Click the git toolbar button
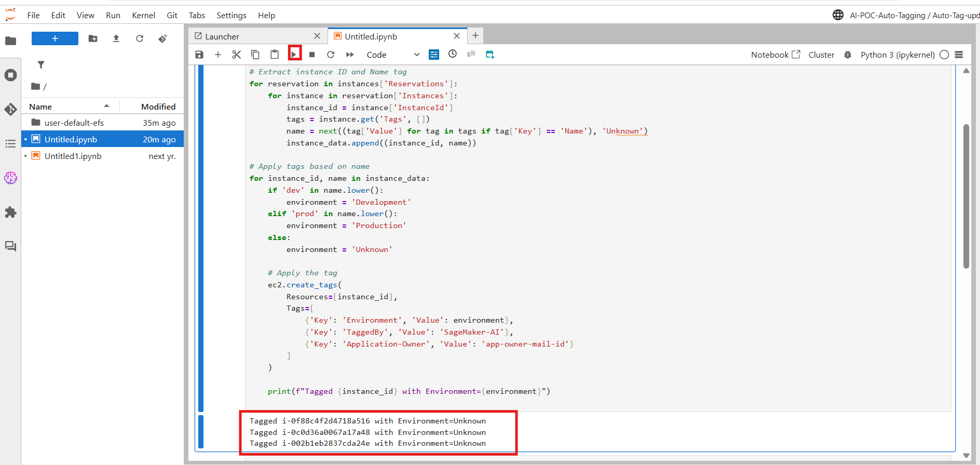Screen dimensions: 980x465 471,54
